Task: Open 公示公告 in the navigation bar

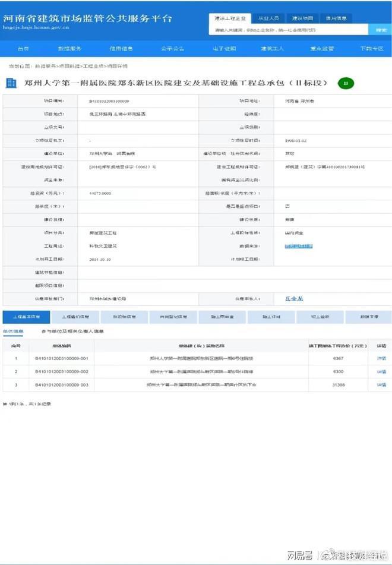Action: (x=172, y=48)
